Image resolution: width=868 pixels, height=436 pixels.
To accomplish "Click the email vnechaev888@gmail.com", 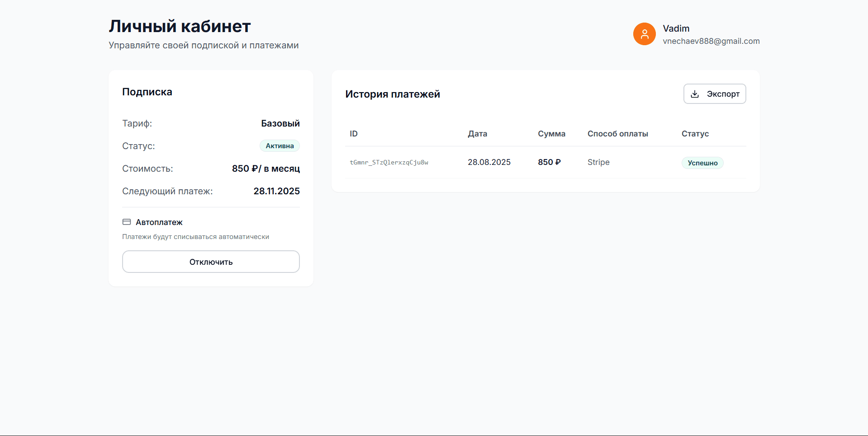I will pyautogui.click(x=711, y=41).
